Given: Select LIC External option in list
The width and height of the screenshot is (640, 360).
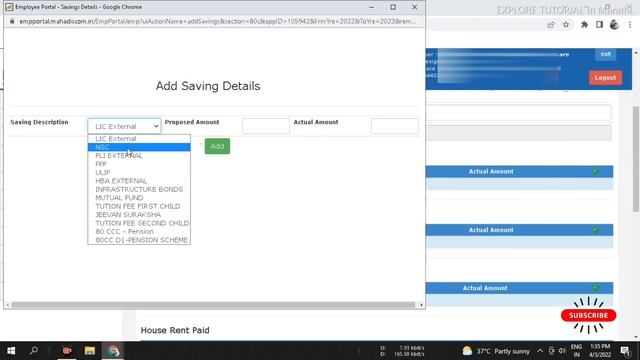Looking at the screenshot, I should [x=139, y=139].
